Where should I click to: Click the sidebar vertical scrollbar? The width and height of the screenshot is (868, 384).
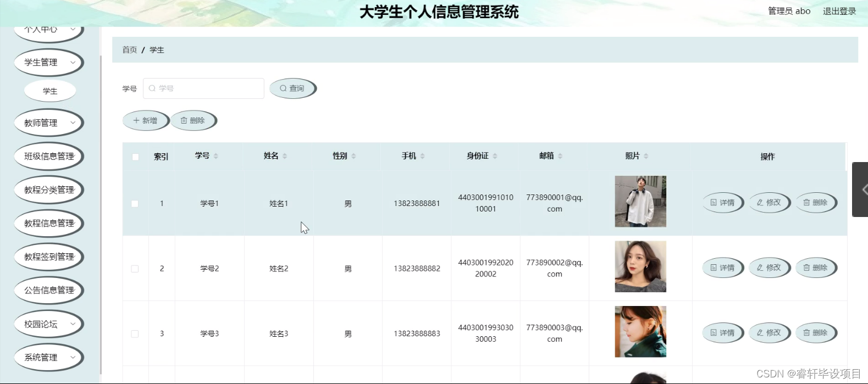101,214
